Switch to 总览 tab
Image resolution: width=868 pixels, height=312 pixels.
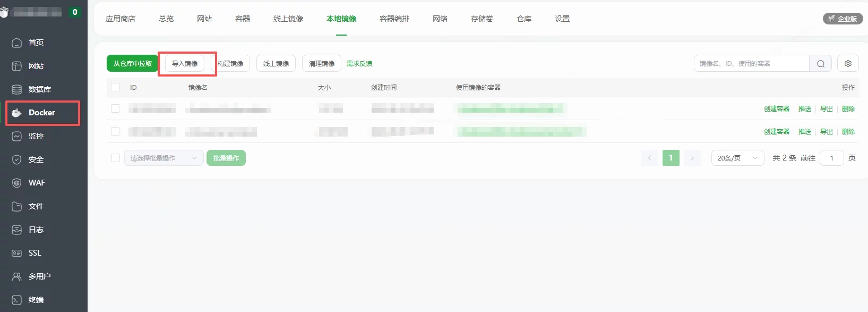coord(166,19)
